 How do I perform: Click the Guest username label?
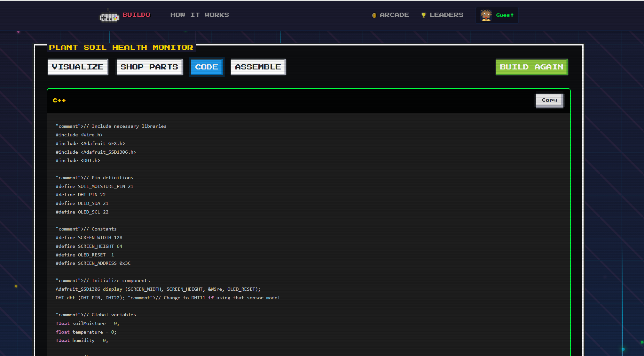coord(505,15)
